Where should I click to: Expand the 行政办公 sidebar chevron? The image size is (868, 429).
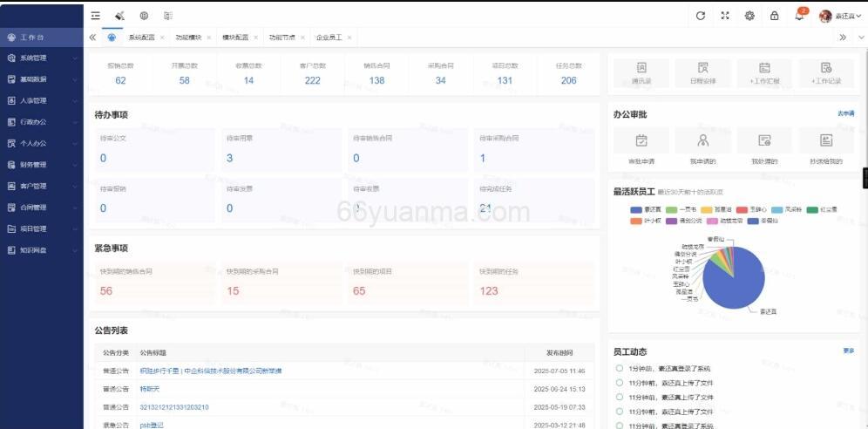75,122
